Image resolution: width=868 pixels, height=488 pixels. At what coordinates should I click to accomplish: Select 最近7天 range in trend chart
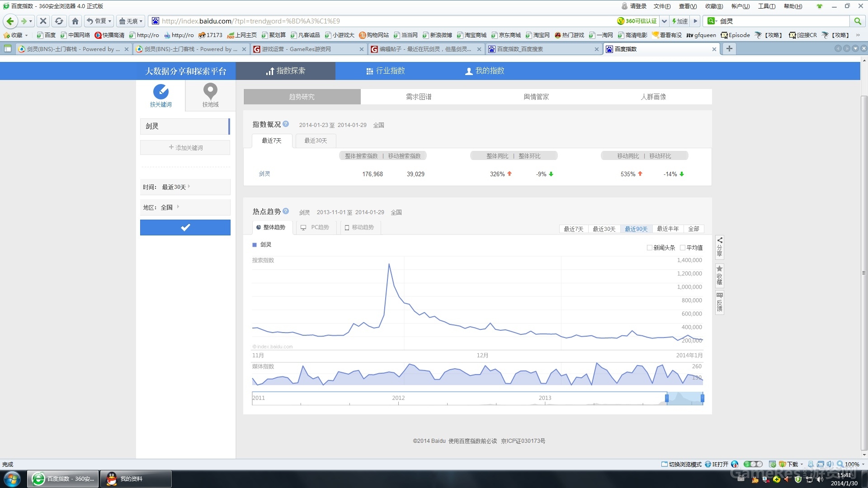click(573, 229)
